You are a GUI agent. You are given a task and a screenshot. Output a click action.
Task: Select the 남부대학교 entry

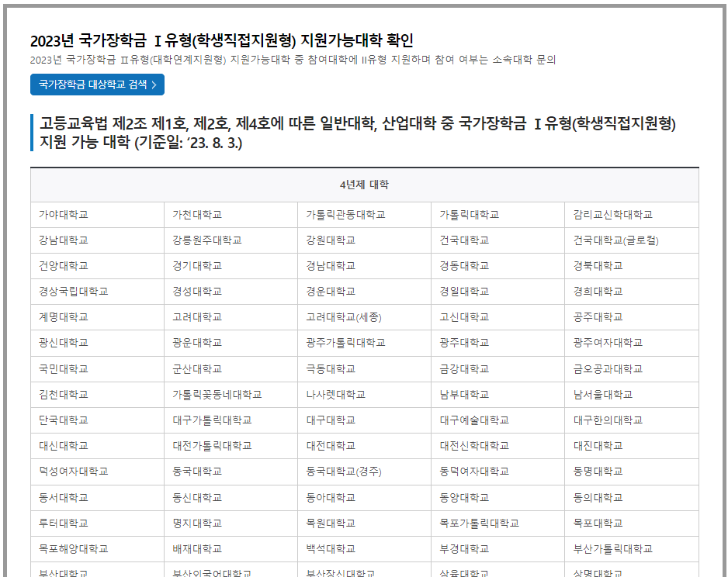pyautogui.click(x=497, y=395)
